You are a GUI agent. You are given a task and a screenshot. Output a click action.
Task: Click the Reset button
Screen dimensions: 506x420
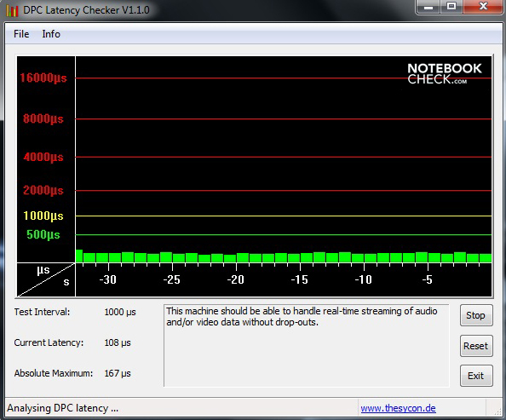[476, 346]
